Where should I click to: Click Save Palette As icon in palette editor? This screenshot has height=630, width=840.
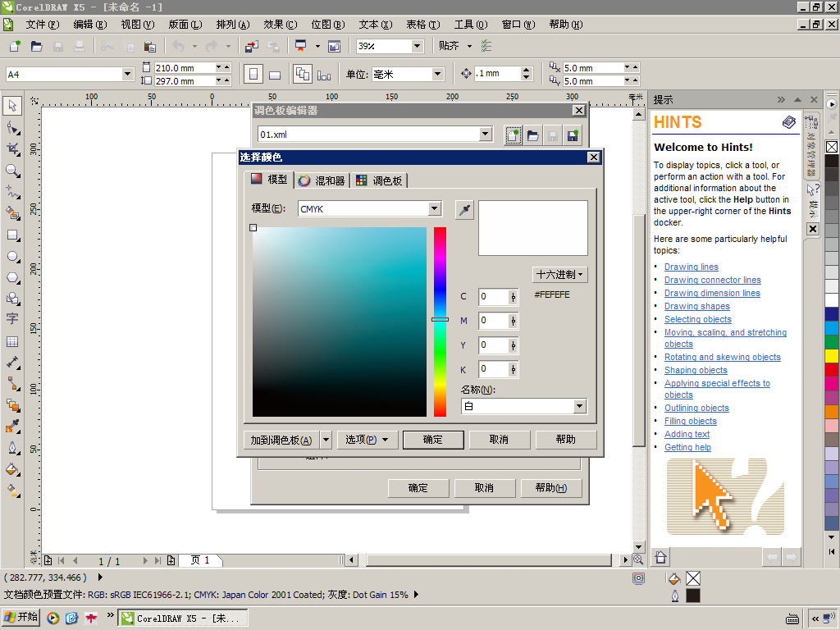click(x=573, y=135)
